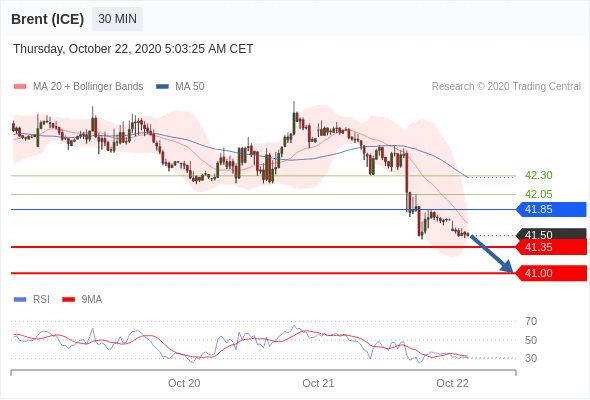Viewport: 590px width, 400px height.
Task: Click the pink MA 20 legend swatch
Action: coord(20,87)
